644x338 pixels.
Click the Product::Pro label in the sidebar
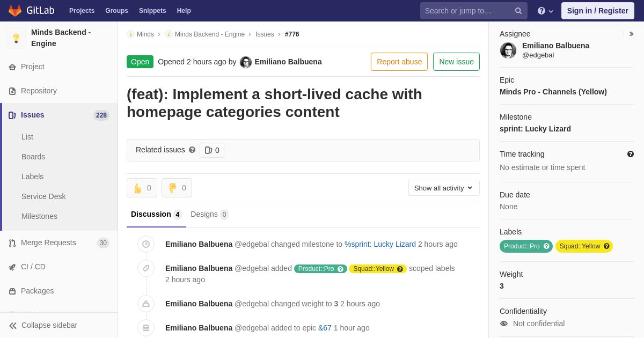coord(526,246)
